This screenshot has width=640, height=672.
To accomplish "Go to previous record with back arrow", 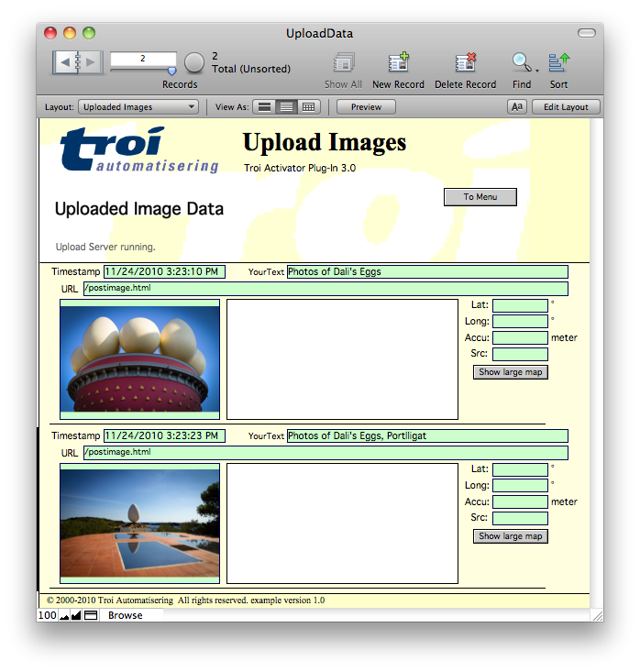I will 65,62.
